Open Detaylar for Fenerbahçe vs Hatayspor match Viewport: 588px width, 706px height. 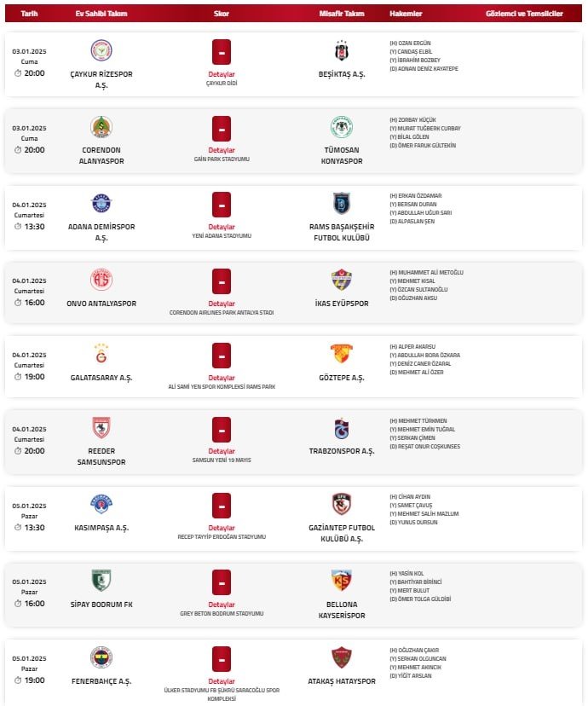tap(222, 681)
